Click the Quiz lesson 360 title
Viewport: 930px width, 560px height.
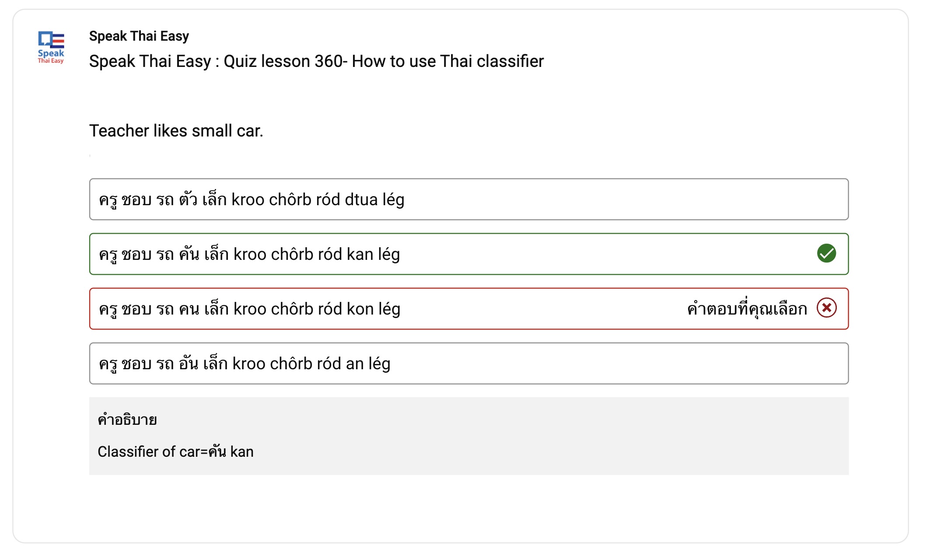coord(316,61)
